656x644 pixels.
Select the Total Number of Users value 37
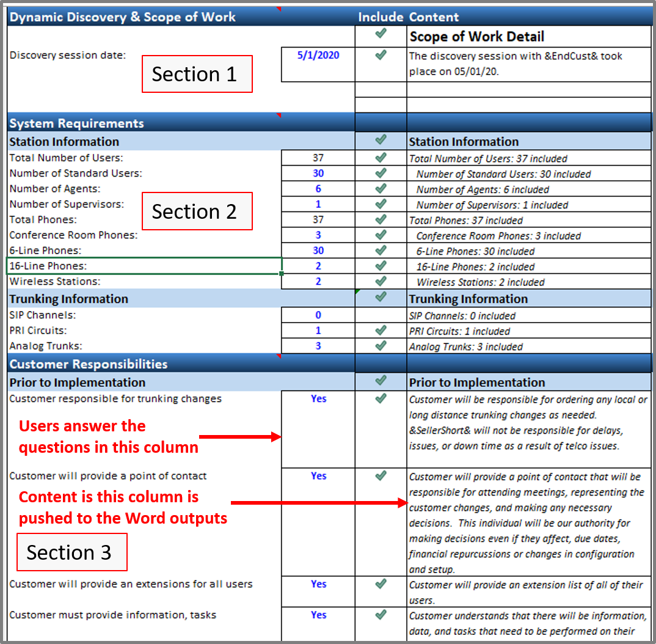(318, 158)
